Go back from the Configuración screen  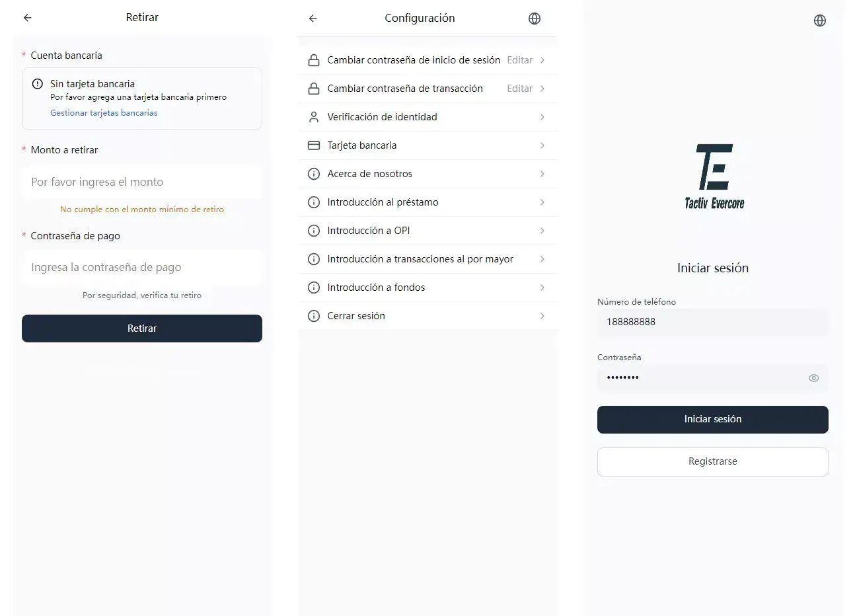[x=313, y=19]
